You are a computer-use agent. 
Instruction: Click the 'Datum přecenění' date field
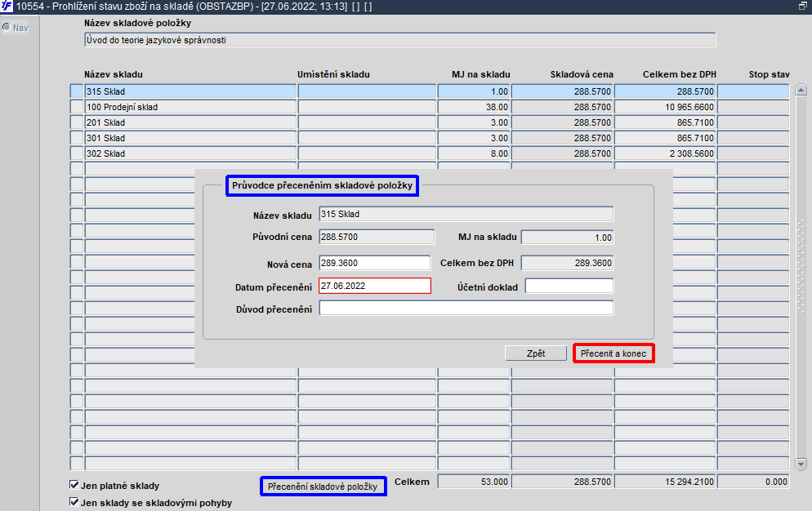pyautogui.click(x=375, y=286)
